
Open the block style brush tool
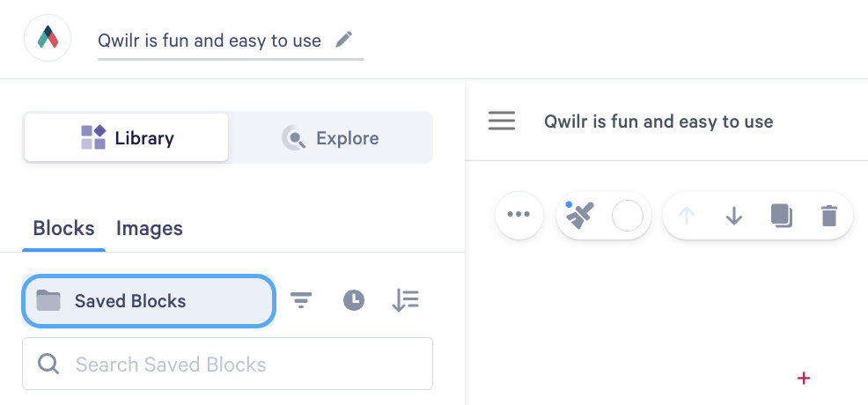579,215
